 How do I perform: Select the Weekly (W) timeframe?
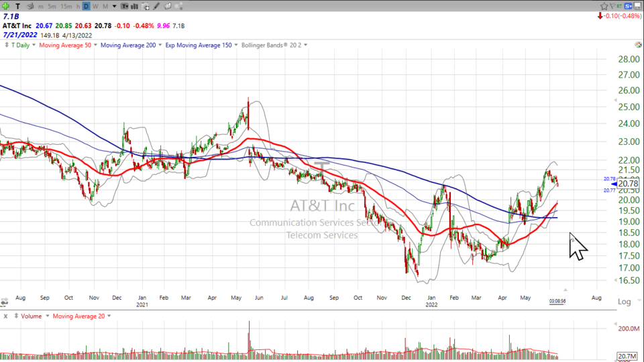[95, 6]
